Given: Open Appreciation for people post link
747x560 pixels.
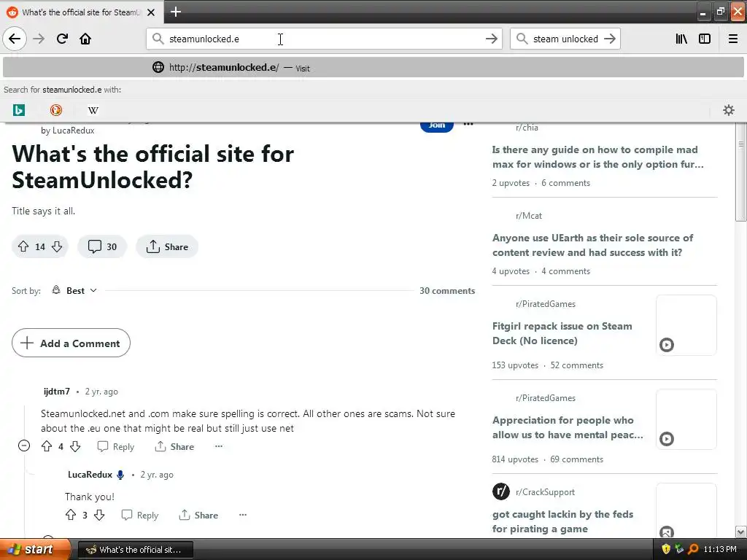Looking at the screenshot, I should pos(568,427).
